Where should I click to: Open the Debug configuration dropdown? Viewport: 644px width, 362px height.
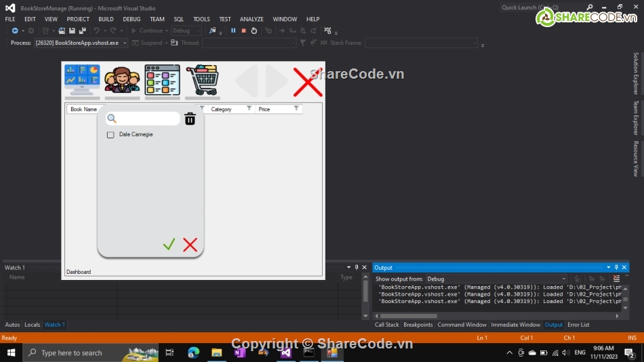point(186,31)
